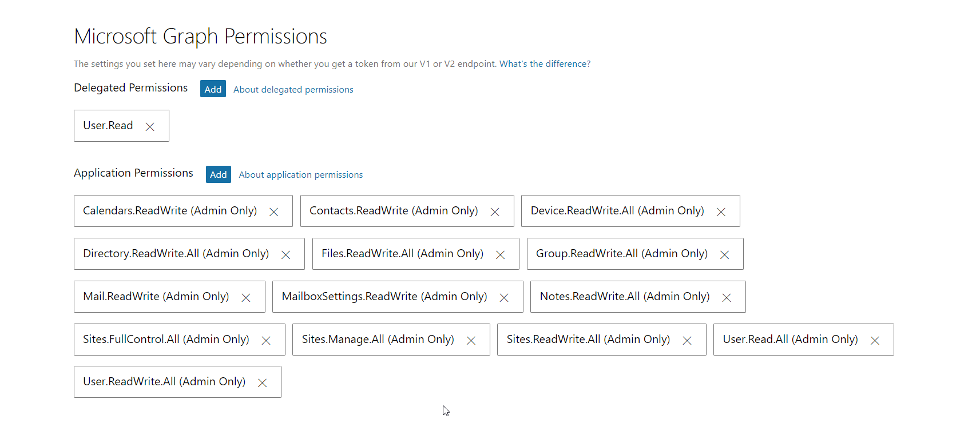
Task: Add a new delegated permission
Action: tap(213, 89)
